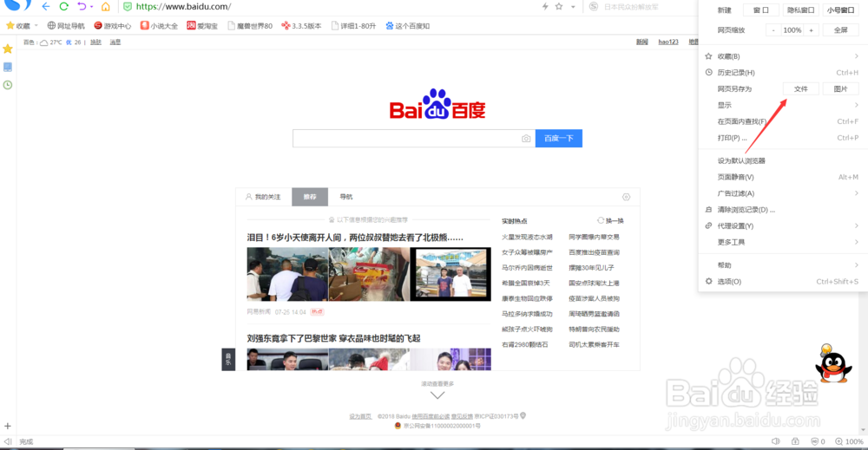Open a 小号窗口 from the menu
This screenshot has height=450, width=868.
840,10
